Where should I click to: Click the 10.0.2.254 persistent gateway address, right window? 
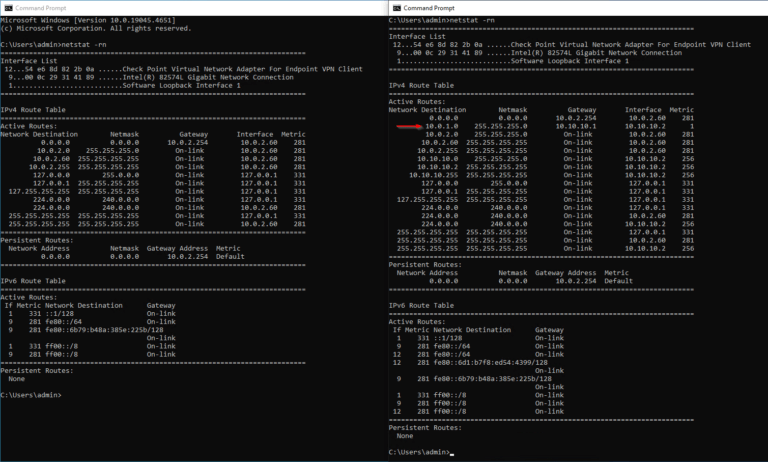[574, 281]
